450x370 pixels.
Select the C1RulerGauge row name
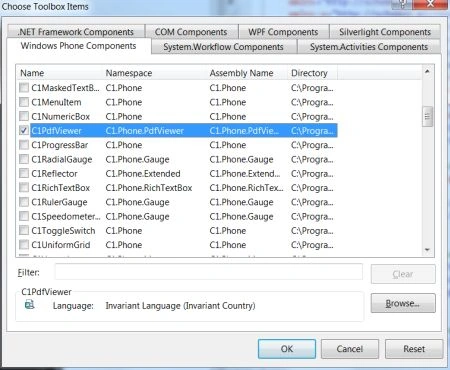(x=59, y=202)
